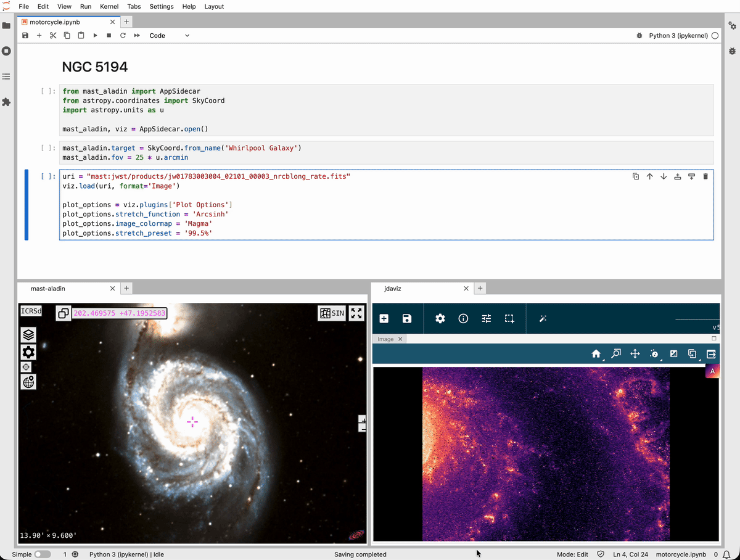The height and width of the screenshot is (560, 740).
Task: Move the active cell down
Action: [x=664, y=176]
